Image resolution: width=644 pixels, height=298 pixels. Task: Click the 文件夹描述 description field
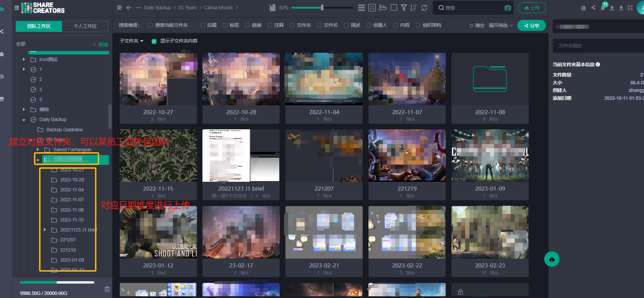pyautogui.click(x=598, y=46)
